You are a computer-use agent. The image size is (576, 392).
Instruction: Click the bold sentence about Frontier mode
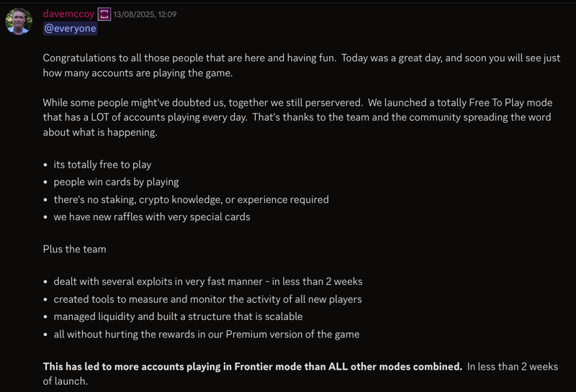[252, 366]
